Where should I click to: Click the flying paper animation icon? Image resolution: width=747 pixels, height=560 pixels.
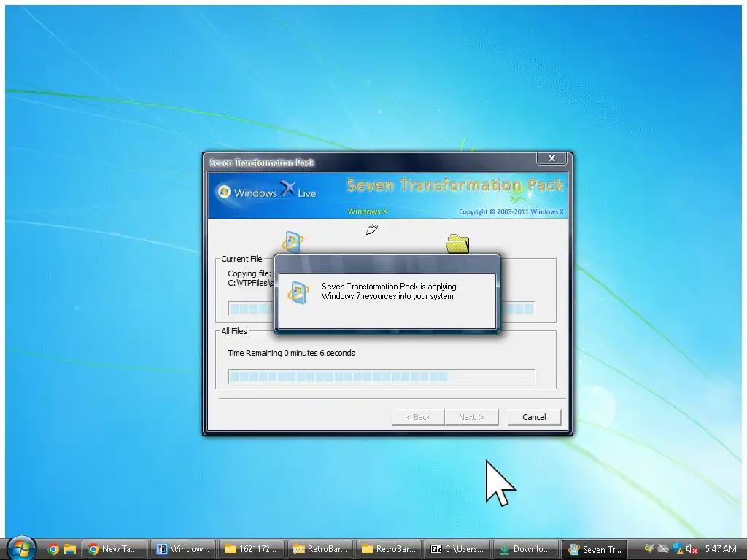pyautogui.click(x=371, y=230)
